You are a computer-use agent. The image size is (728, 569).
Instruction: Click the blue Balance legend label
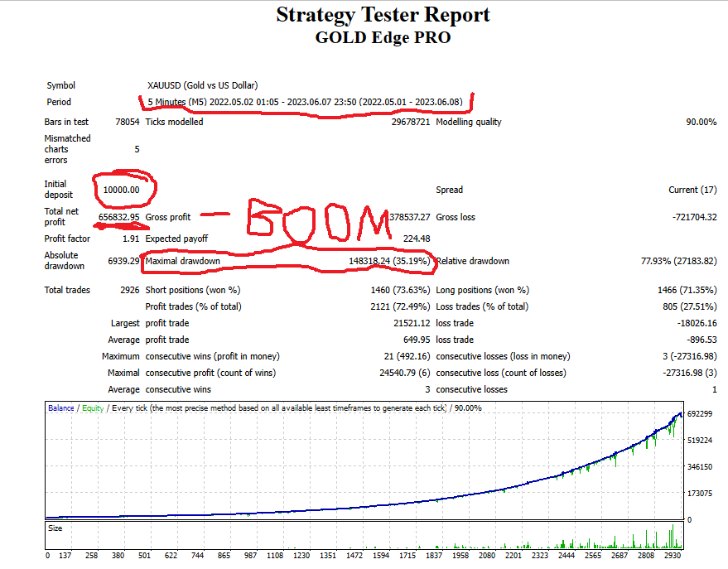click(60, 408)
